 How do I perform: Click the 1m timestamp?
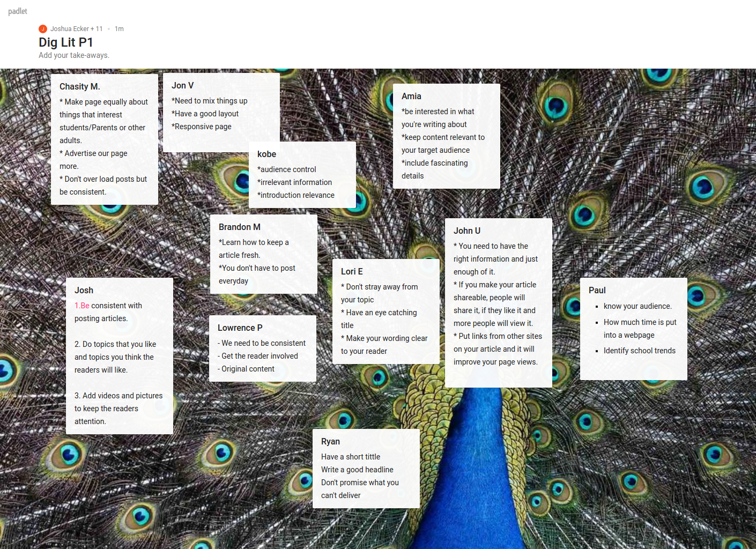(119, 29)
